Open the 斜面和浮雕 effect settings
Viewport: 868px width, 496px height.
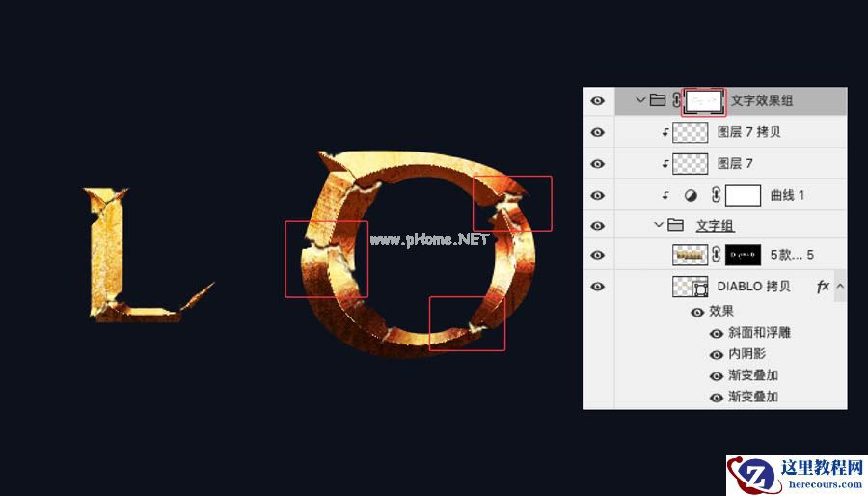point(760,333)
